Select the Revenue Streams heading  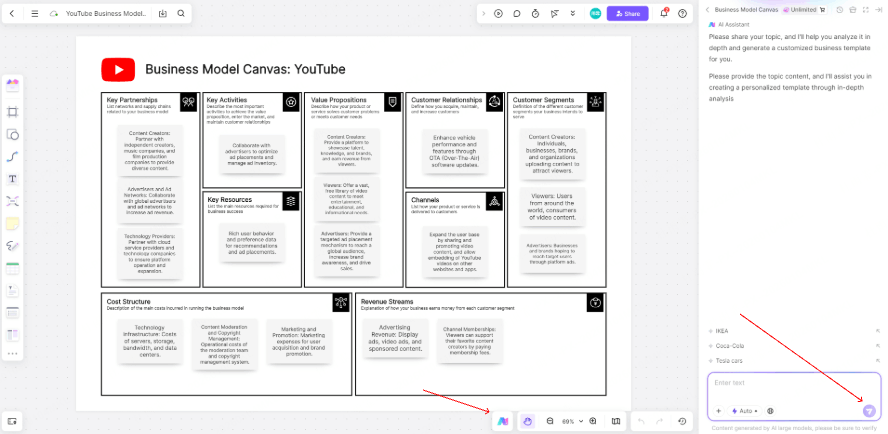click(x=387, y=301)
